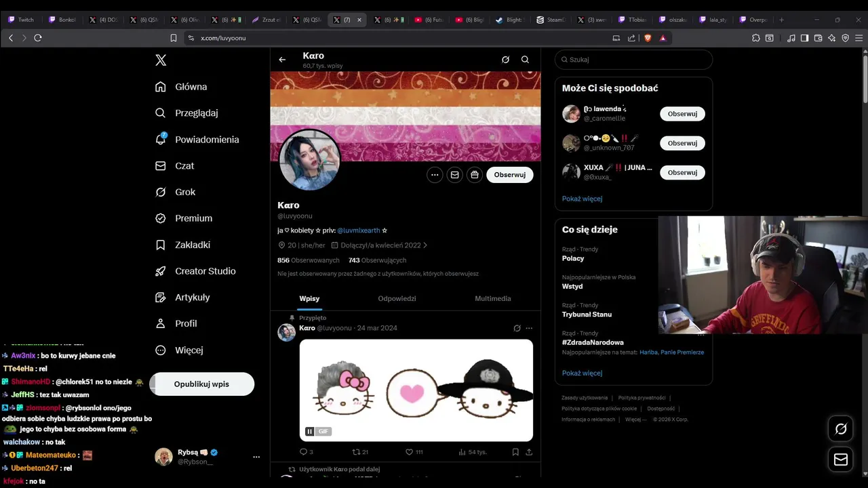The image size is (868, 488).
Task: Pause the GIF in pinned post
Action: coord(310,431)
